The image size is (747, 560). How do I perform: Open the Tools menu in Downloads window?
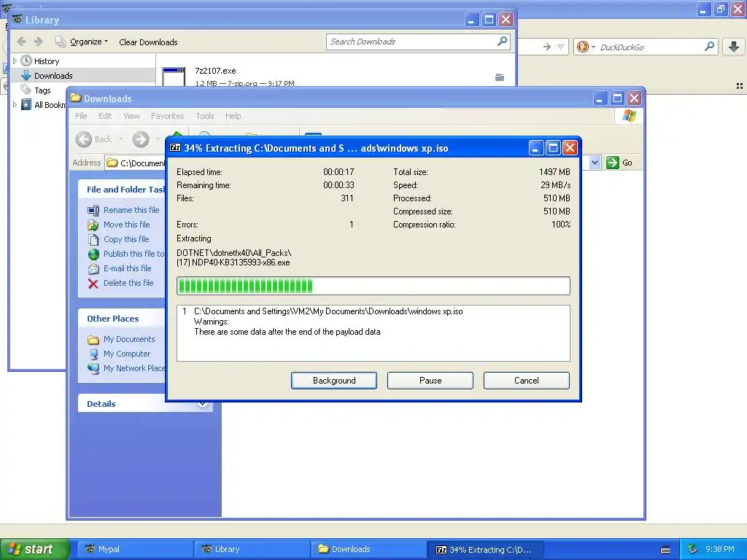pos(205,116)
